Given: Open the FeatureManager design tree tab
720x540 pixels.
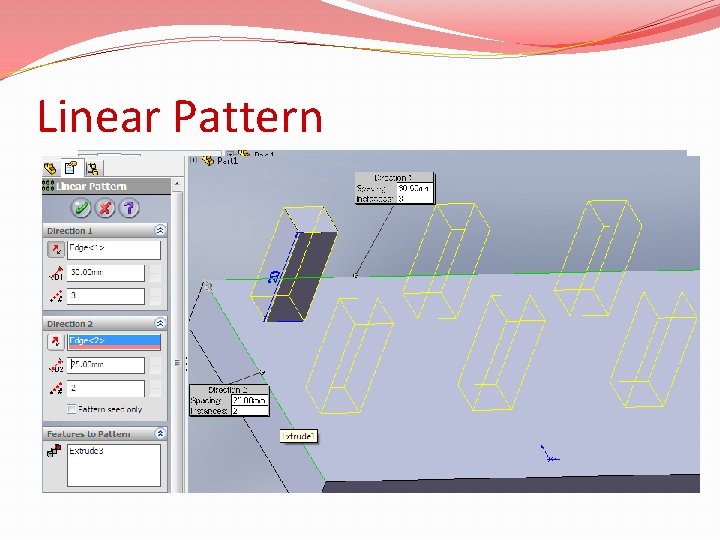Looking at the screenshot, I should [x=50, y=168].
